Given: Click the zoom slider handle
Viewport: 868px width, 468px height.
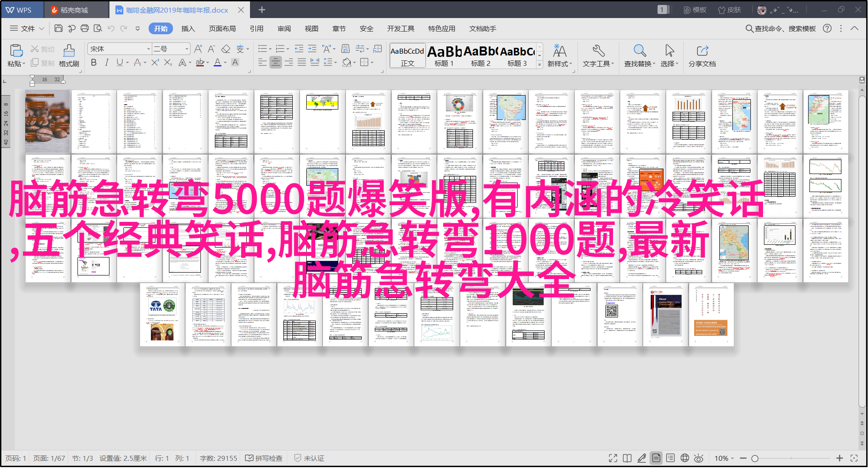Looking at the screenshot, I should (755, 458).
